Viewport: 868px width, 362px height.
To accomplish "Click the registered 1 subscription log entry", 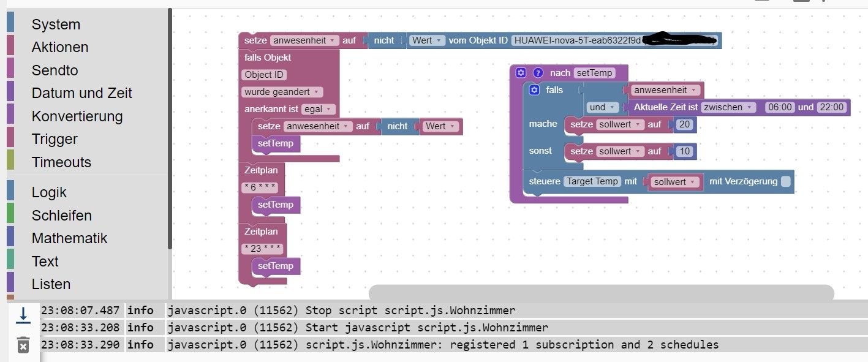I will tap(512, 345).
